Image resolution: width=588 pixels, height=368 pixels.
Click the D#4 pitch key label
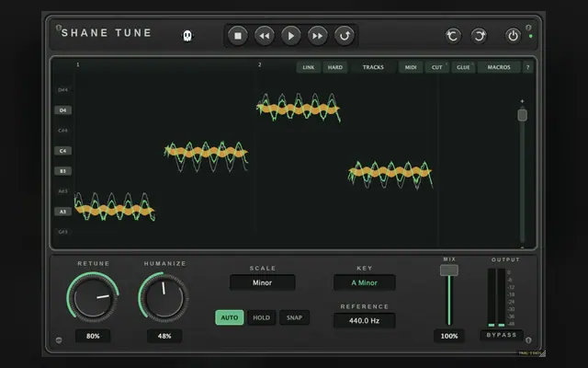pos(63,90)
